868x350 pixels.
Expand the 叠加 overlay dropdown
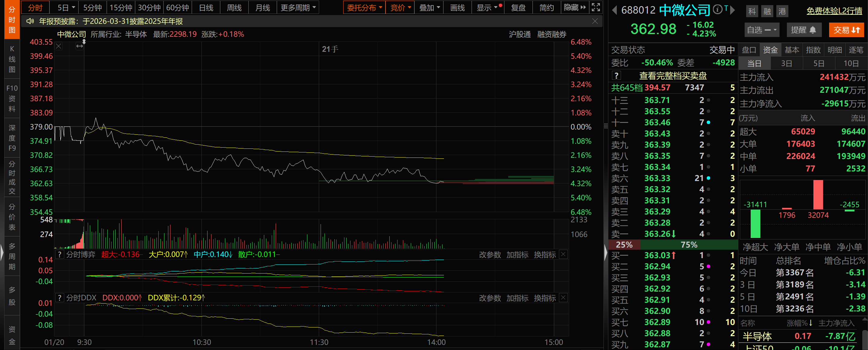(429, 8)
